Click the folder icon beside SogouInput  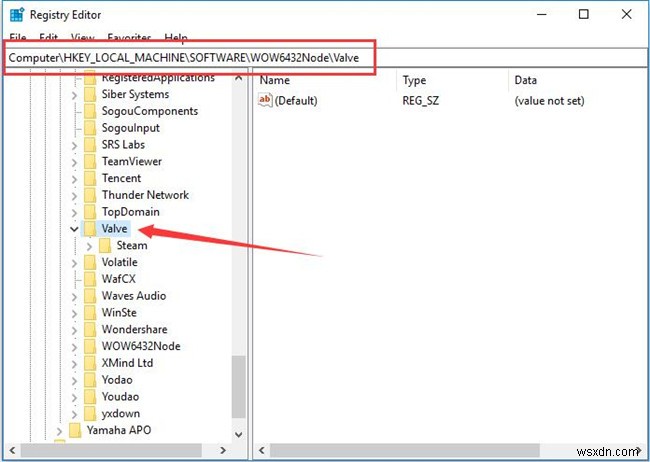click(90, 128)
